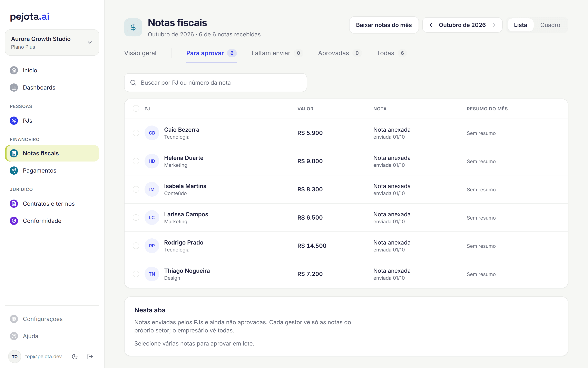Click the top@pejota.dev account email

[43, 357]
